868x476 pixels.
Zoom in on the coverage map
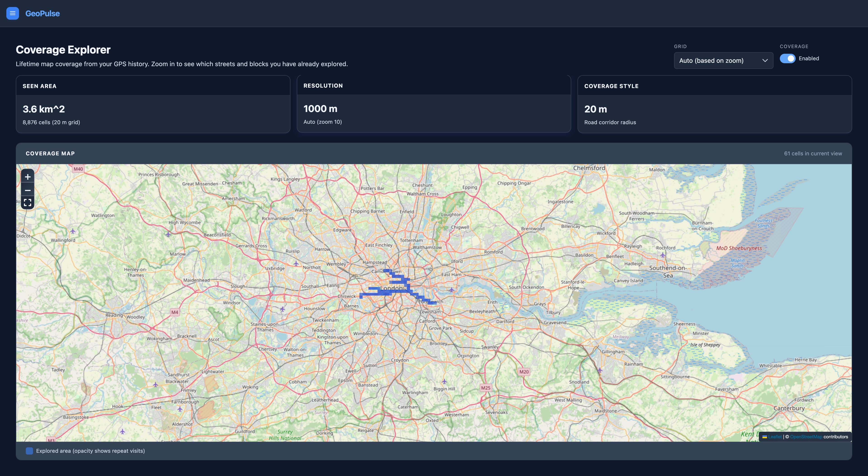[x=28, y=177]
